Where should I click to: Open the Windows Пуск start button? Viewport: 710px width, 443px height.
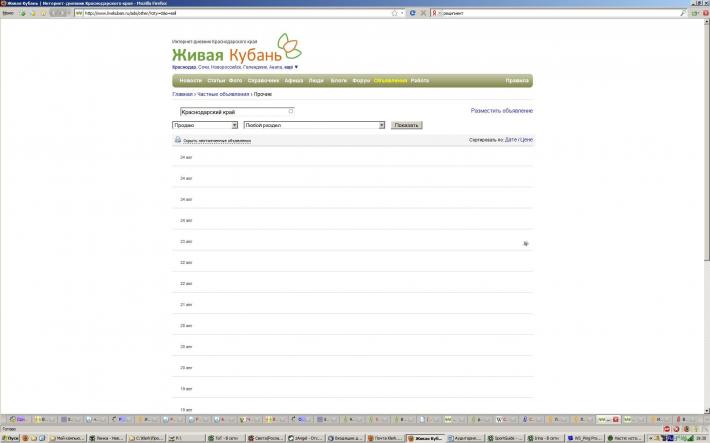point(10,438)
